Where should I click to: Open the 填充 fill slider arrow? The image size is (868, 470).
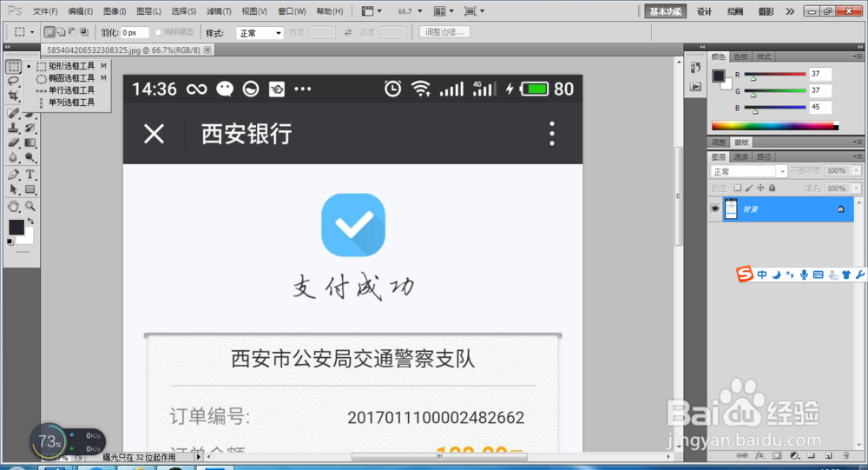[857, 189]
